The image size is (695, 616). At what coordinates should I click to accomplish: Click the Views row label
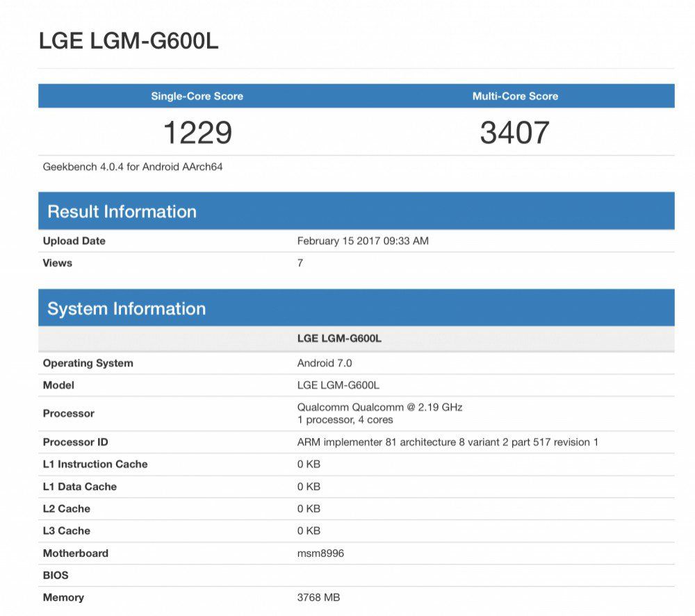(57, 263)
